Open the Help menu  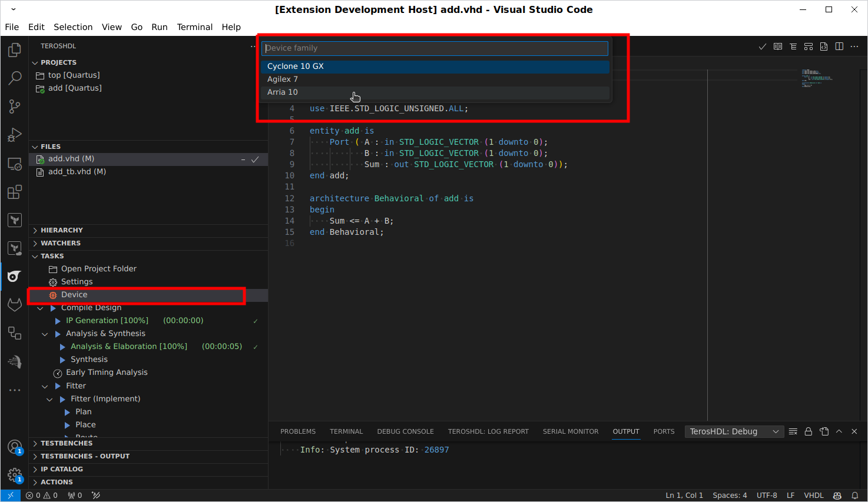point(231,27)
